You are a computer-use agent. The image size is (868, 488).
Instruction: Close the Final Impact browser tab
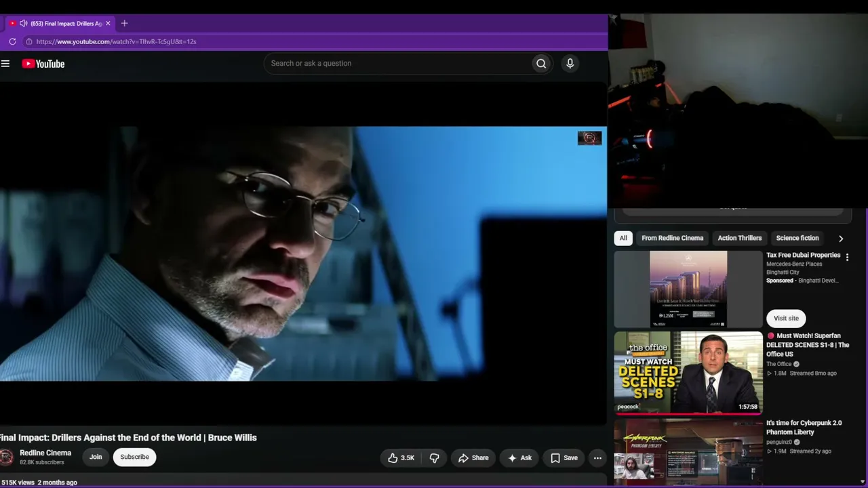click(x=108, y=23)
